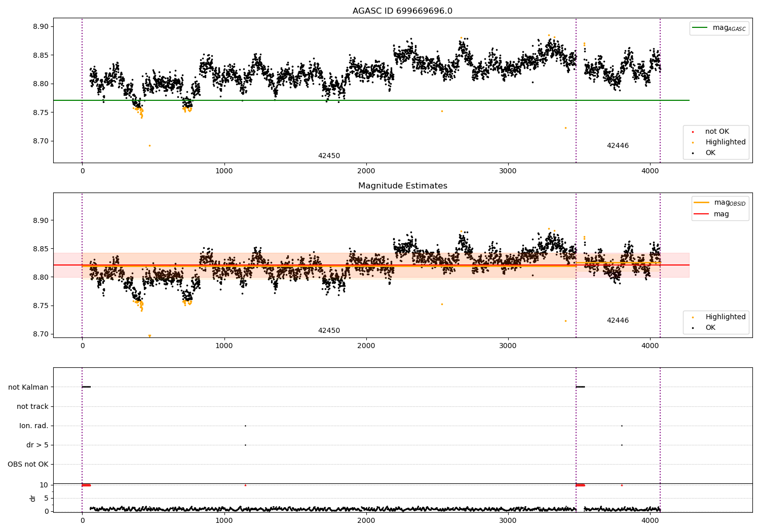
Task: Click 8.70 y-tick in Magnitude Estimates plot
Action: pos(40,334)
